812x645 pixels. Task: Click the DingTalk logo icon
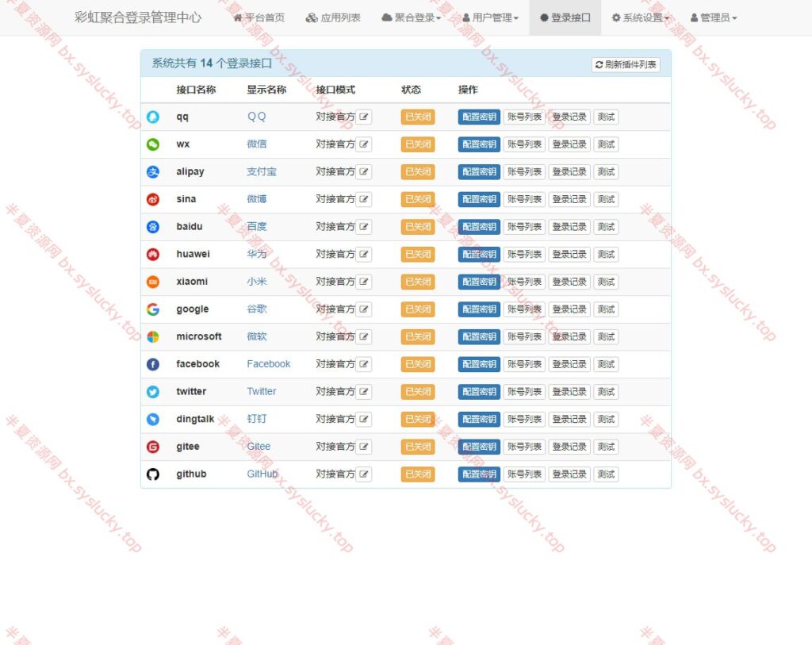pos(153,419)
